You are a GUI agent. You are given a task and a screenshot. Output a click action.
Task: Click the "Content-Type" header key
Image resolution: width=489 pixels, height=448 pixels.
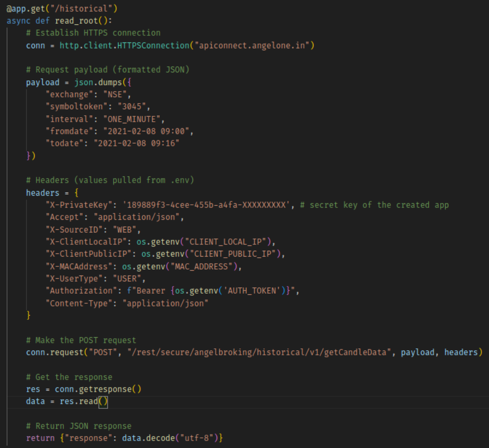pos(79,303)
